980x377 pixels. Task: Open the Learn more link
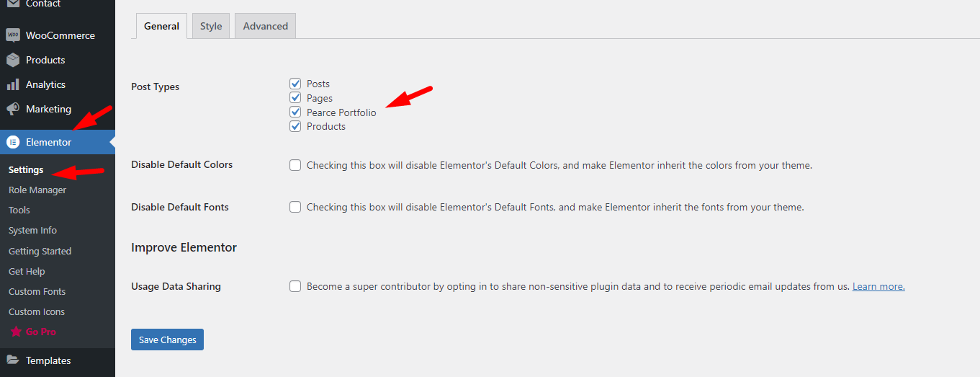point(878,286)
